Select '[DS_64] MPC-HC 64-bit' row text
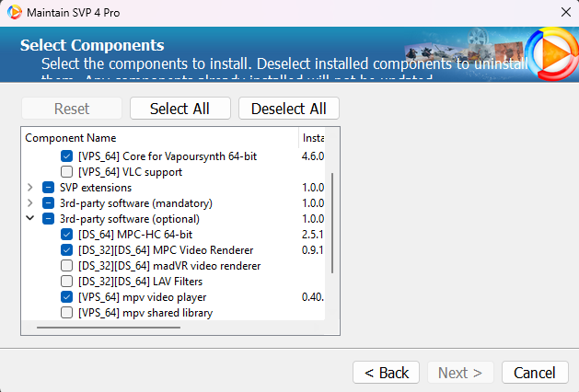Screen dimensions: 579x392 coord(135,235)
